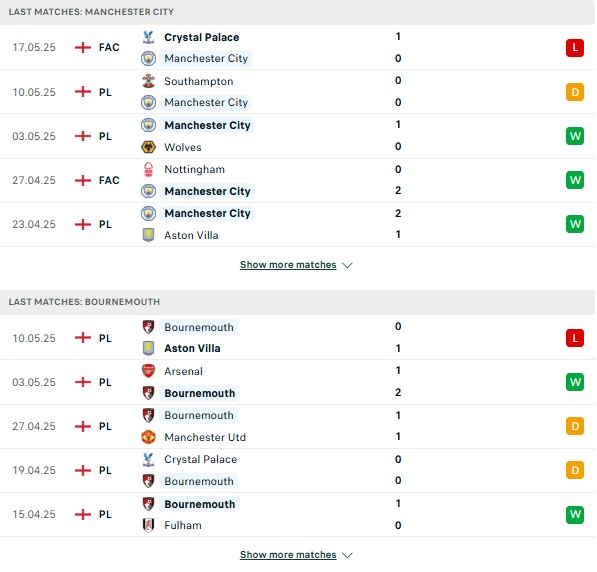This screenshot has width=597, height=572.
Task: Open the Manchester City vs Wolves match
Action: click(297, 136)
